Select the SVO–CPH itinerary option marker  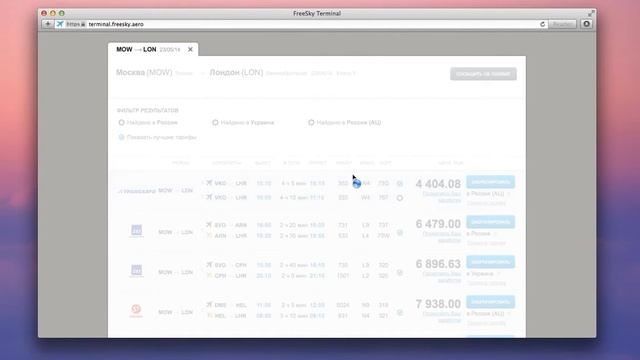pos(400,272)
